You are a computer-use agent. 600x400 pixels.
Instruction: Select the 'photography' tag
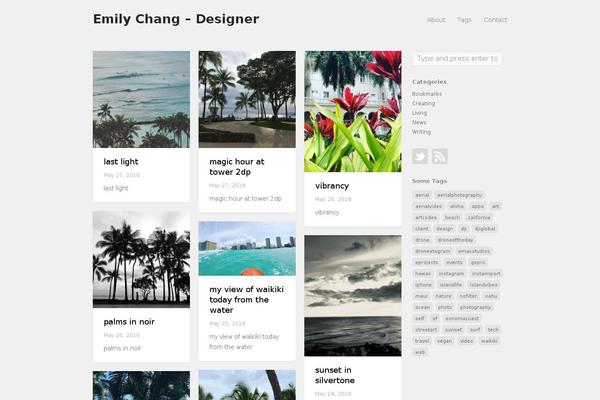pyautogui.click(x=475, y=307)
